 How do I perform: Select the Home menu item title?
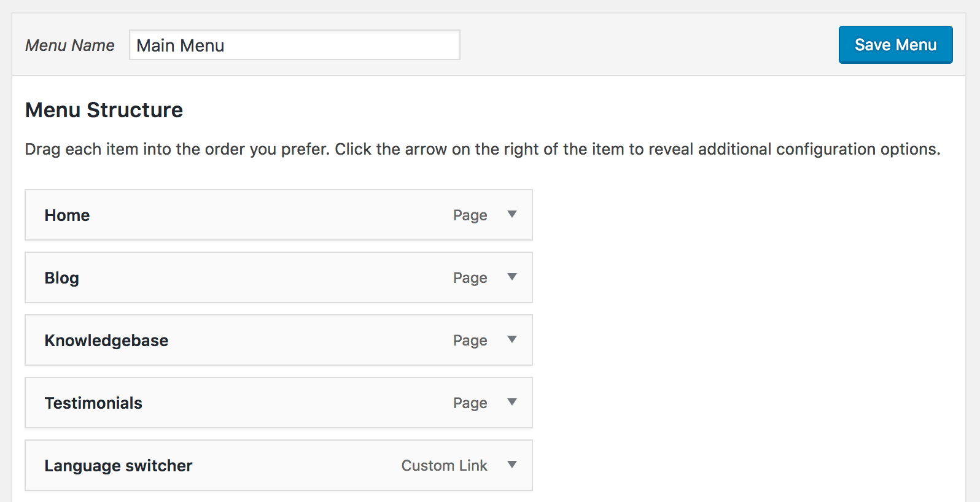(67, 215)
